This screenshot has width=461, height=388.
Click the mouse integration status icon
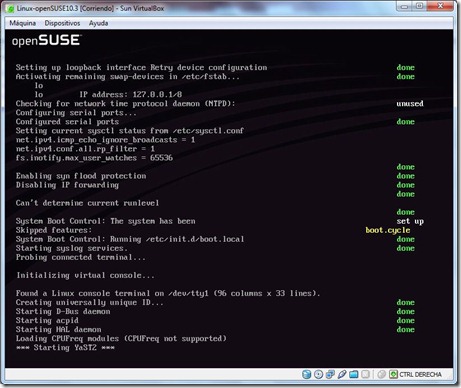[x=382, y=374]
